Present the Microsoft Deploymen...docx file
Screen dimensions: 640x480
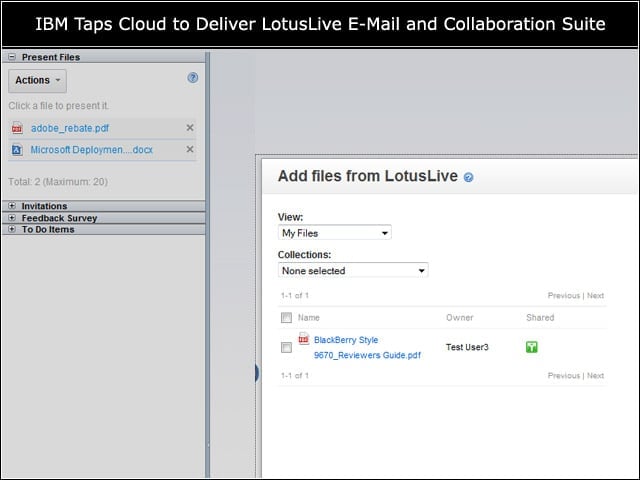click(x=91, y=150)
